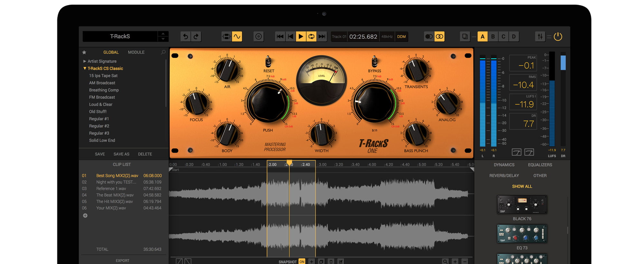Select the Loud & Clear preset
The height and width of the screenshot is (264, 644).
point(101,104)
